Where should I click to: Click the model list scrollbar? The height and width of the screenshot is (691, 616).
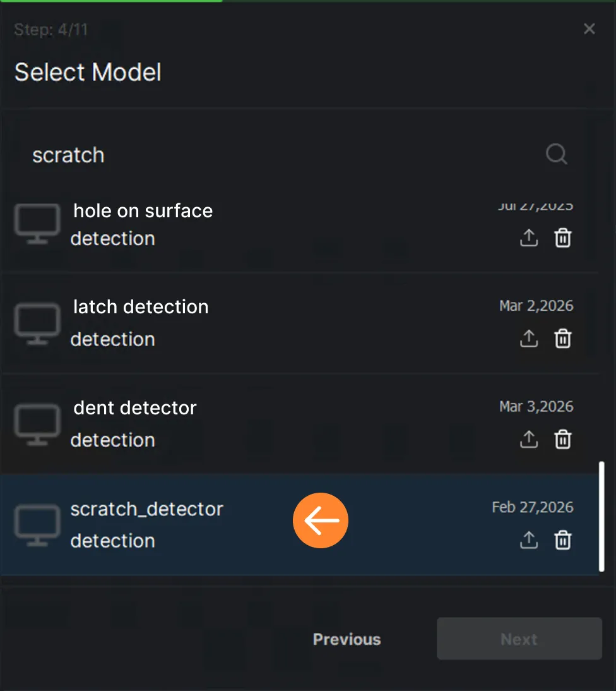tap(601, 517)
